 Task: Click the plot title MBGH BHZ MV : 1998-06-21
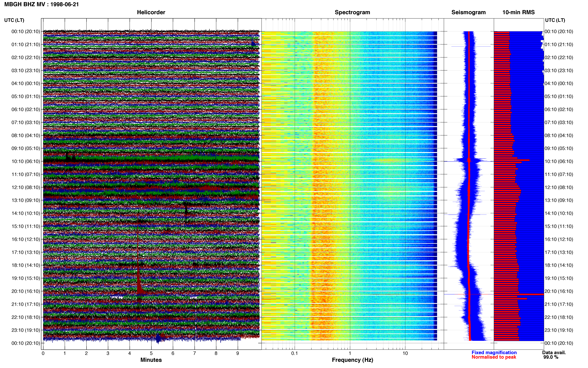(x=42, y=4)
